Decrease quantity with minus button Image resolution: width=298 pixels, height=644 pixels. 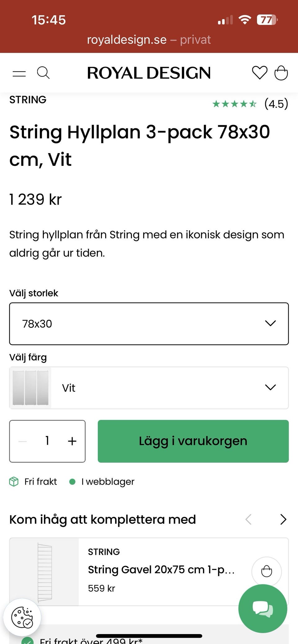pyautogui.click(x=23, y=441)
